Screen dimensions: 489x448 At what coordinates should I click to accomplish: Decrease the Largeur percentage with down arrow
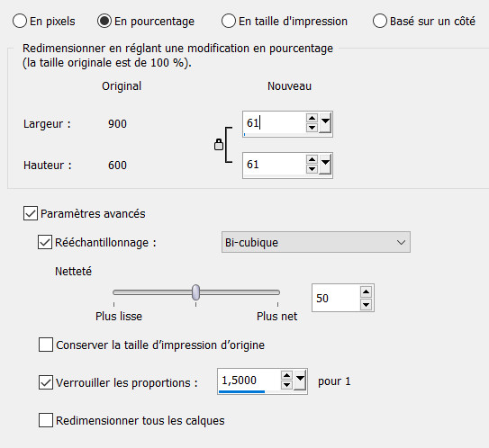(312, 128)
